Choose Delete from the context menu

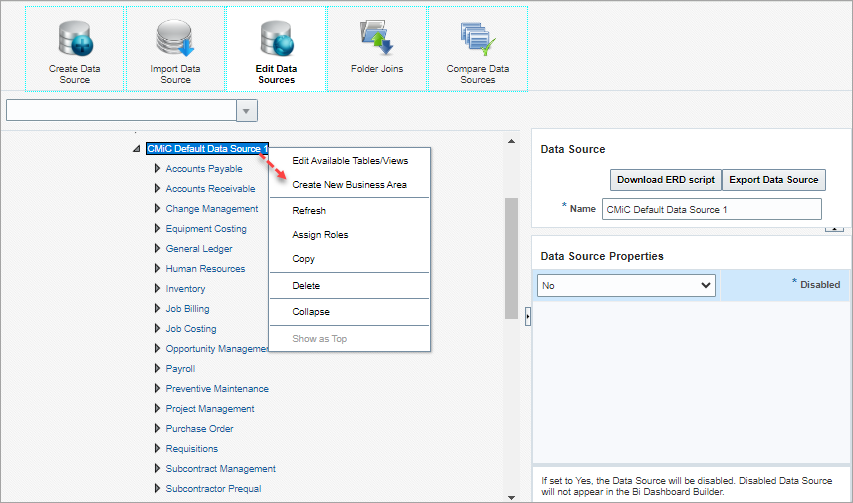point(306,286)
